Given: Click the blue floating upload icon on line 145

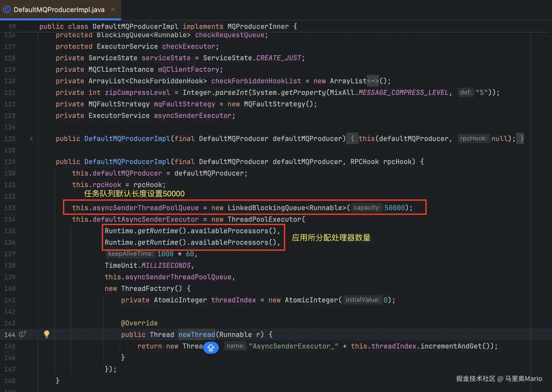Looking at the screenshot, I should [x=211, y=348].
